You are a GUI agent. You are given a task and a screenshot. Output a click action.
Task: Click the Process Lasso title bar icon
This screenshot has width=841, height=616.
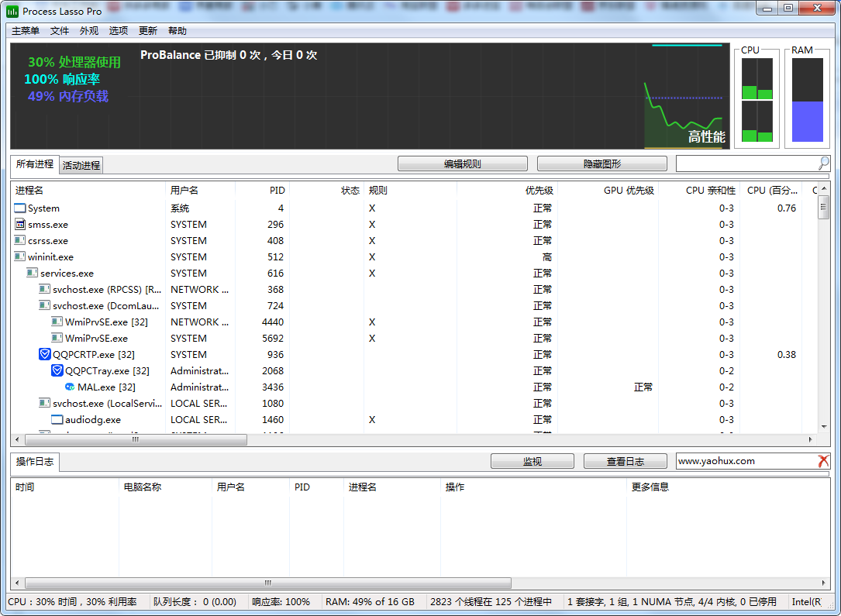click(12, 11)
